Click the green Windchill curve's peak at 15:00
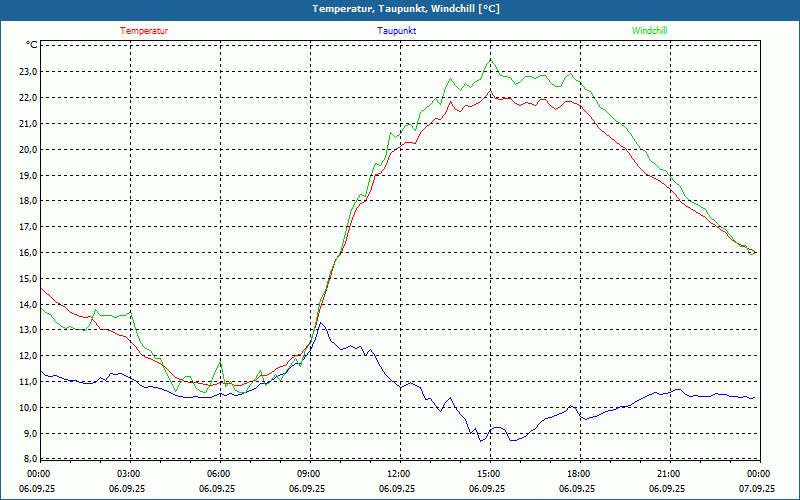 click(x=490, y=60)
